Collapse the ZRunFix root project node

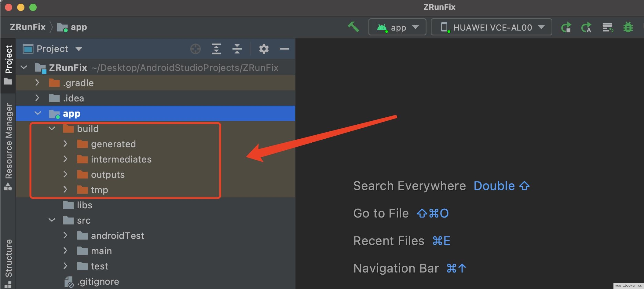coord(24,68)
